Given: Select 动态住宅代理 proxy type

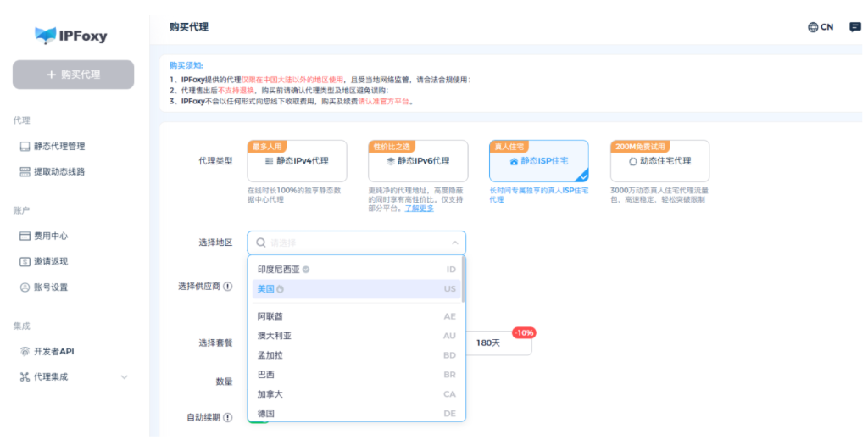Looking at the screenshot, I should tap(659, 161).
